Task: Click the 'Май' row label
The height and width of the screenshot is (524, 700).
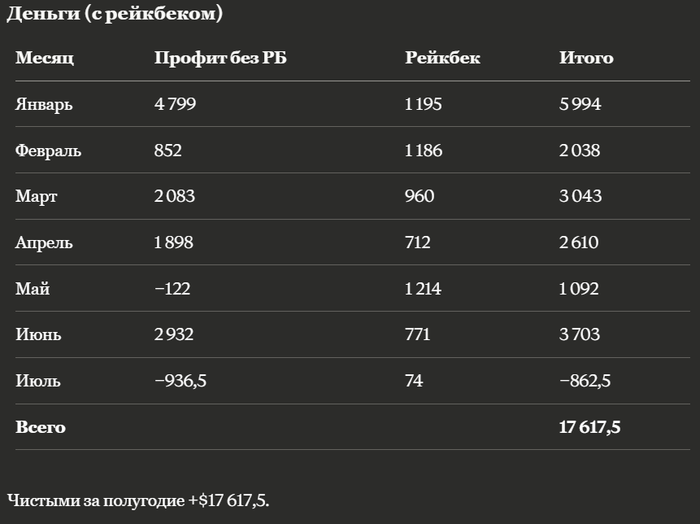Action: [33, 289]
